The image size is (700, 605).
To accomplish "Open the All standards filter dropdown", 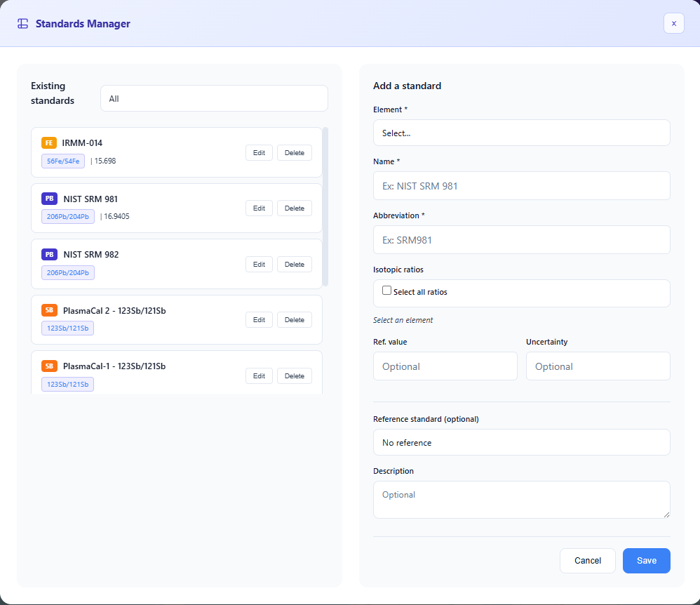I will (213, 98).
